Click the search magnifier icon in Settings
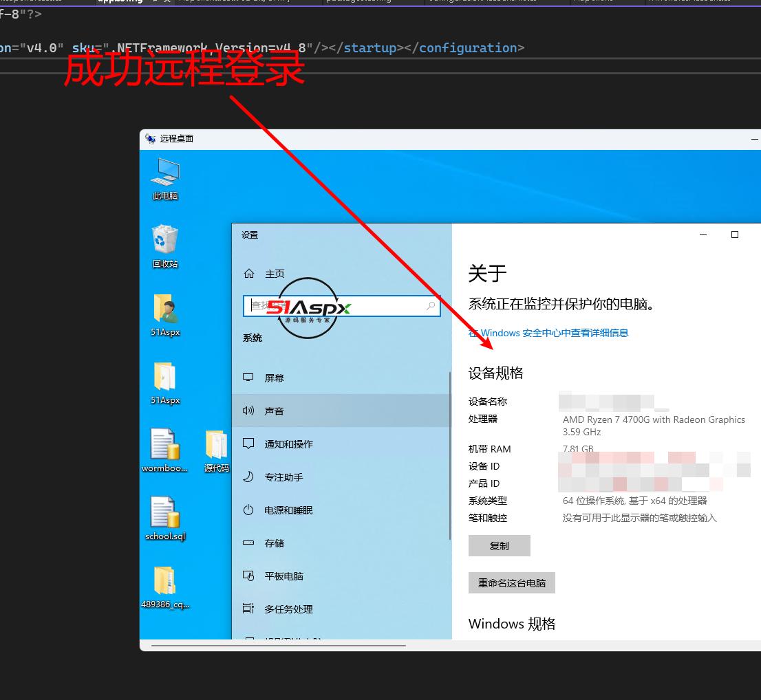Viewport: 761px width, 700px height. 431,305
